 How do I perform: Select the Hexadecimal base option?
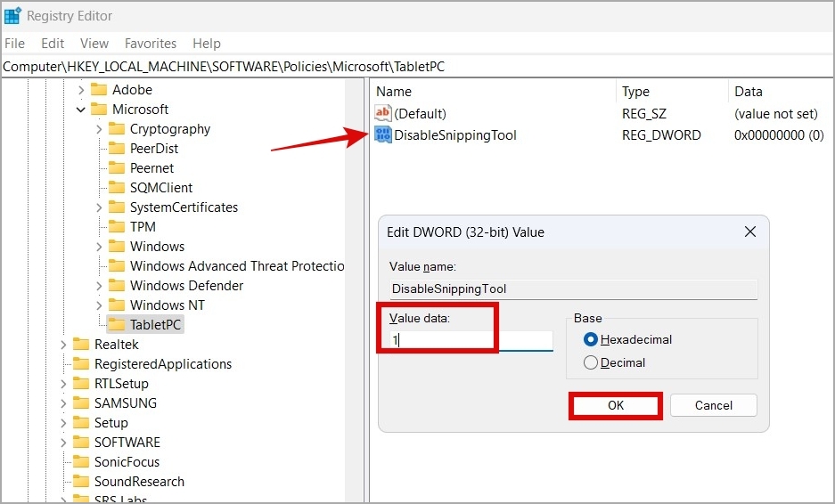click(x=591, y=339)
